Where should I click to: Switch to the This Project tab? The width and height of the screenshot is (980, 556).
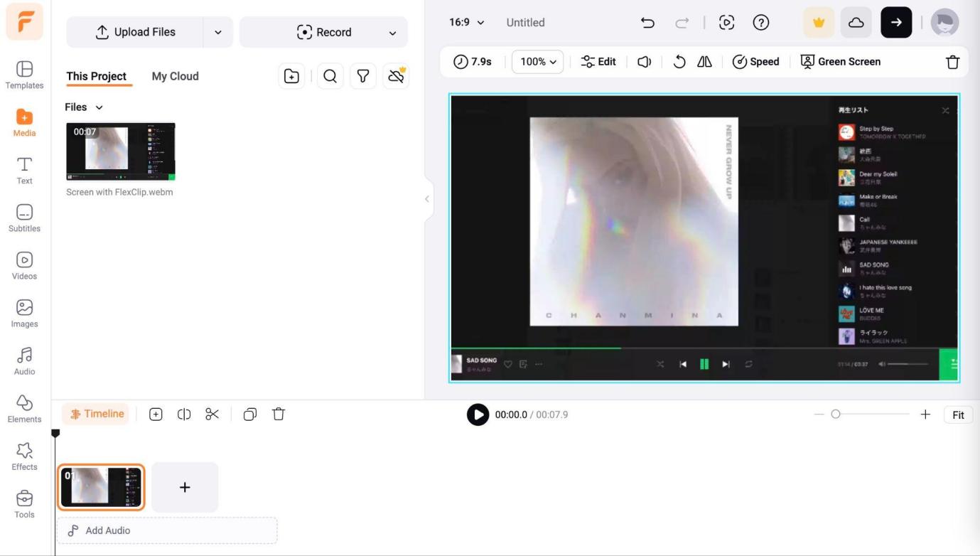96,76
